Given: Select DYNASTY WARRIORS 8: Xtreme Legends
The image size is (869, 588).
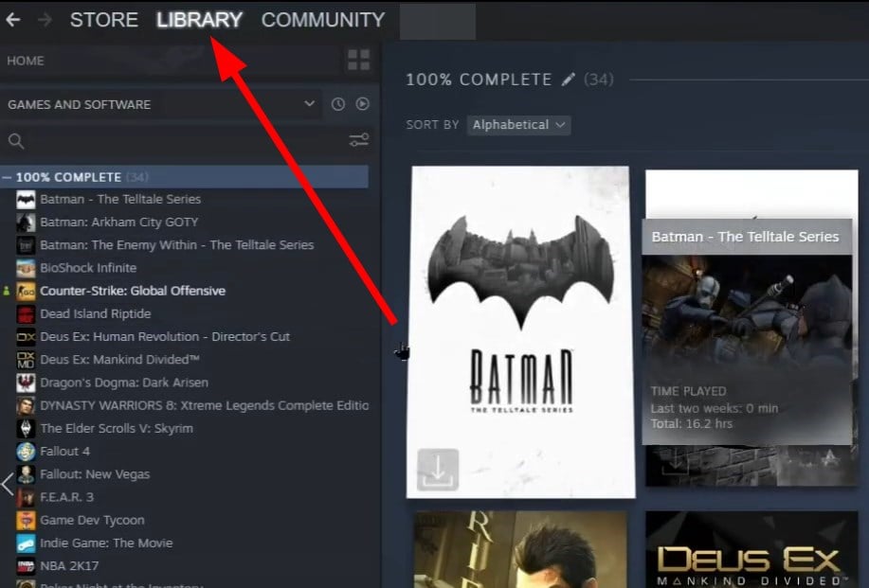Looking at the screenshot, I should [204, 405].
